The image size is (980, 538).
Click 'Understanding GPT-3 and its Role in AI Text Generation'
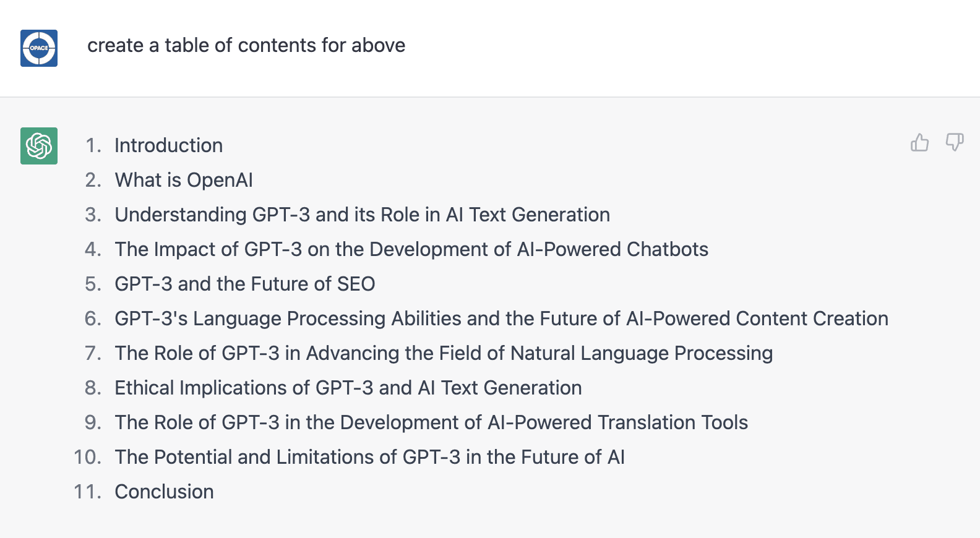362,215
